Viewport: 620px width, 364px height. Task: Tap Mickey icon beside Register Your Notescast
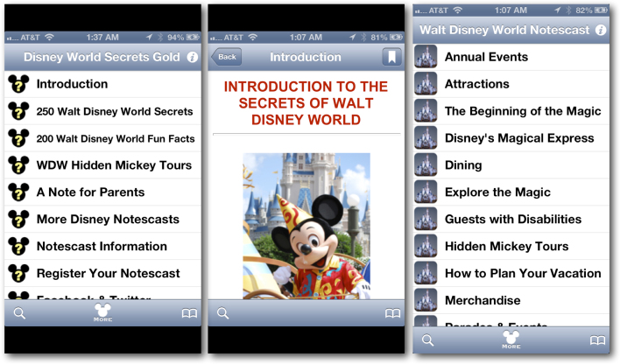[18, 274]
